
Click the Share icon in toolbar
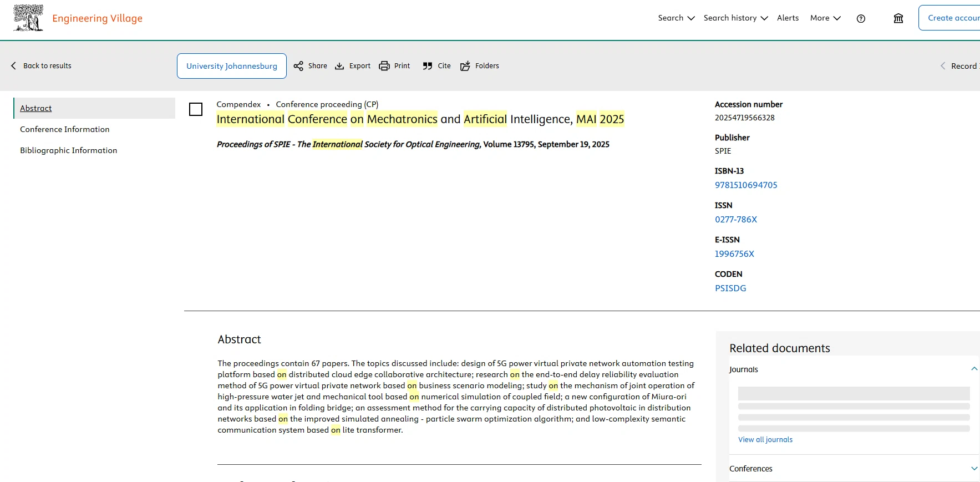tap(298, 66)
